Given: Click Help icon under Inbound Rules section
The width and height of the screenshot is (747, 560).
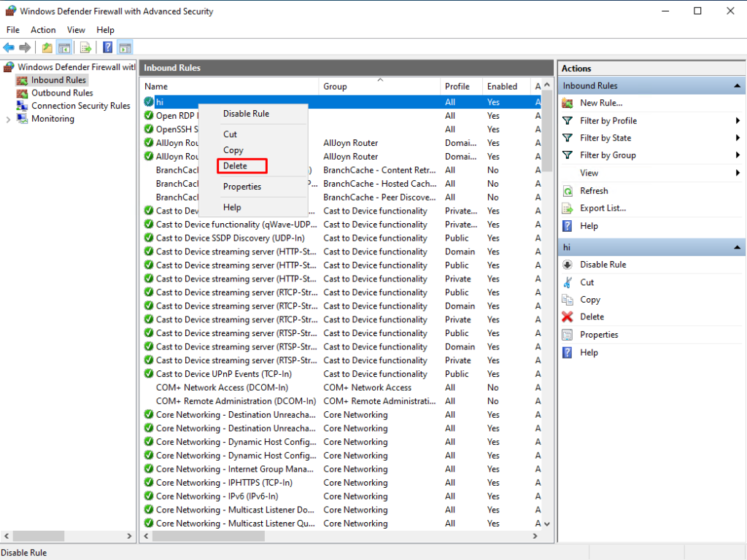Looking at the screenshot, I should tap(568, 226).
